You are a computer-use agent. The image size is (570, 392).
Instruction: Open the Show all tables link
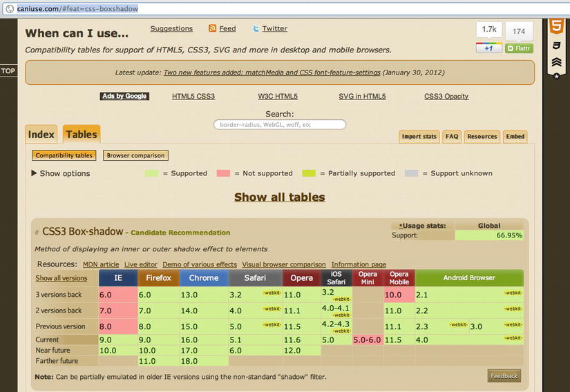(x=279, y=197)
